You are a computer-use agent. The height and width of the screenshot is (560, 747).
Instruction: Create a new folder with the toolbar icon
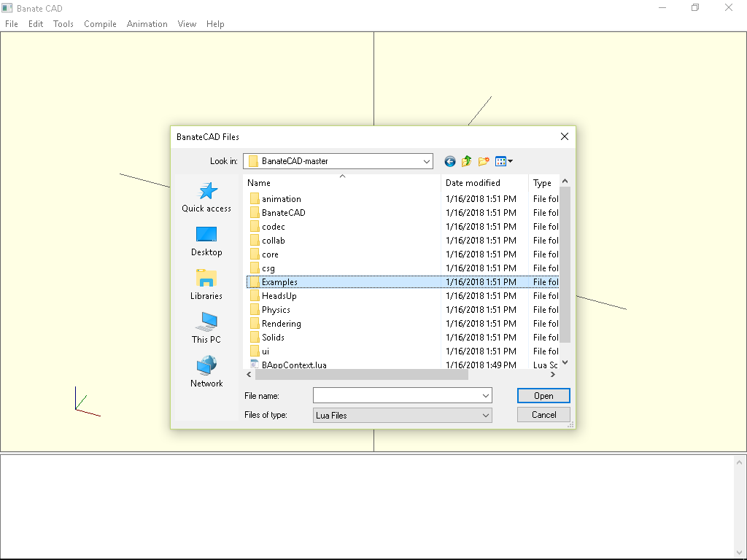coord(484,161)
